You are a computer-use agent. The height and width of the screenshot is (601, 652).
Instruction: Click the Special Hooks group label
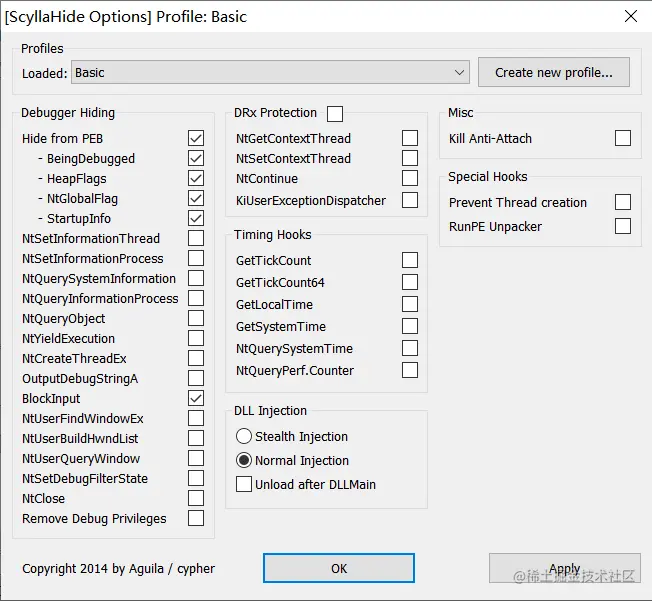tap(487, 177)
